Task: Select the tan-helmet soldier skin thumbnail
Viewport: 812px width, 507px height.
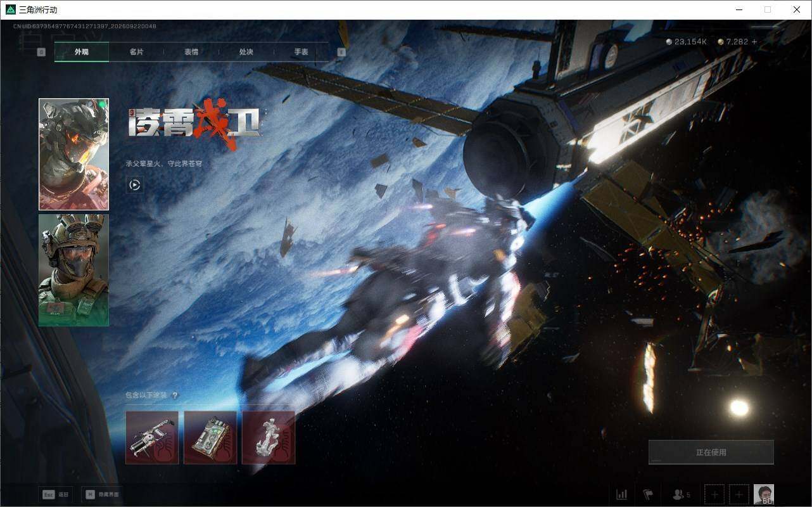Action: tap(73, 270)
